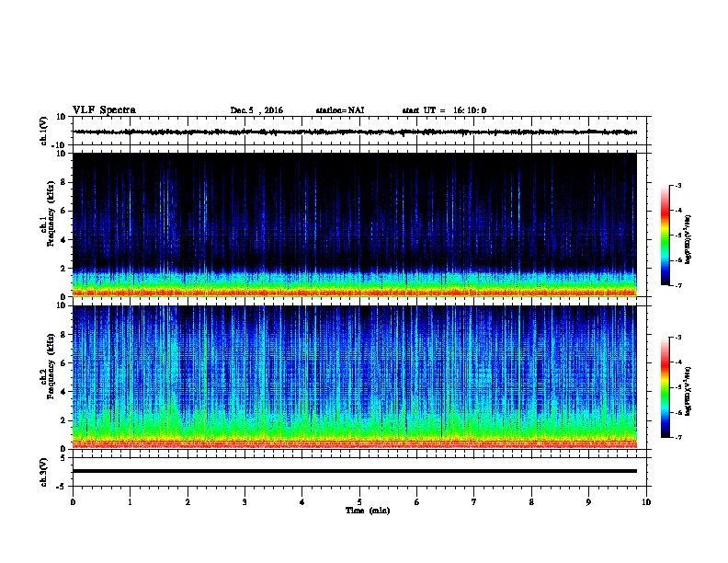Click the ch.1 "Frequency (kHz)" axis label
This screenshot has width=728, height=563.
click(x=51, y=213)
